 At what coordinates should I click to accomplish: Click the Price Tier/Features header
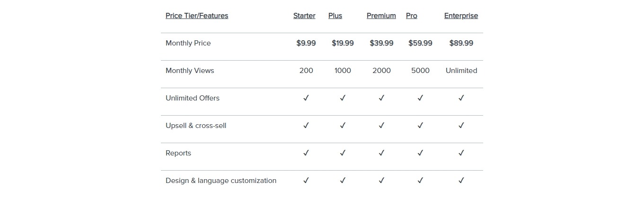pos(197,16)
